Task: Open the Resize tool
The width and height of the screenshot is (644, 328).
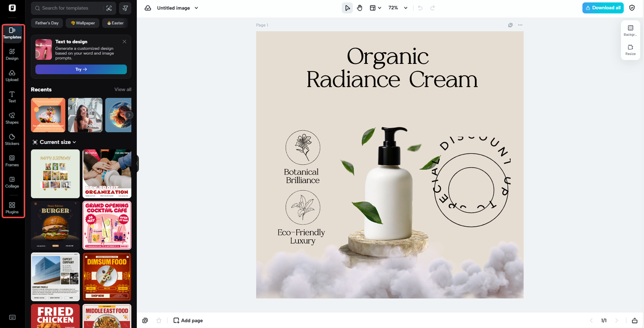Action: 630,50
